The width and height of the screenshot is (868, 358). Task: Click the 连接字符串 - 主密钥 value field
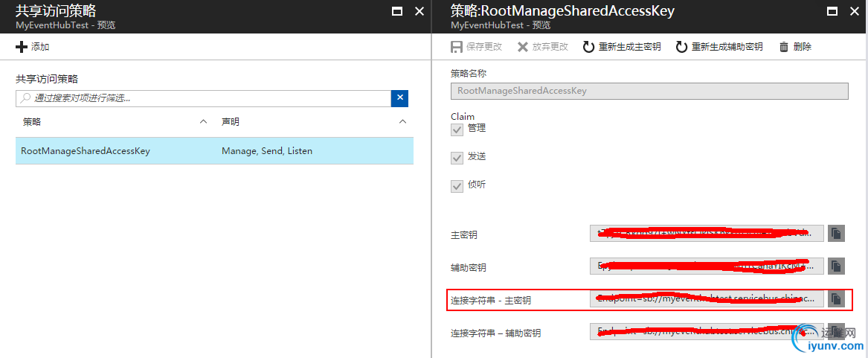(x=707, y=299)
